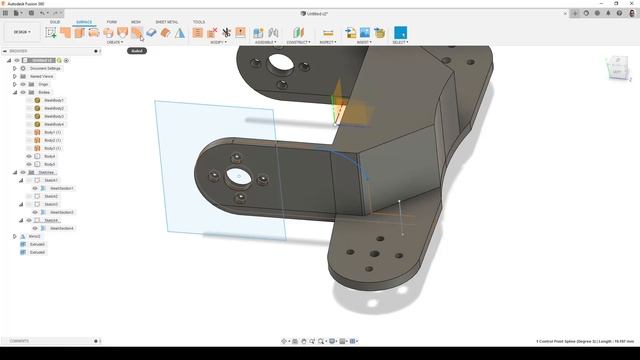Expand the Document Settings node

15,68
